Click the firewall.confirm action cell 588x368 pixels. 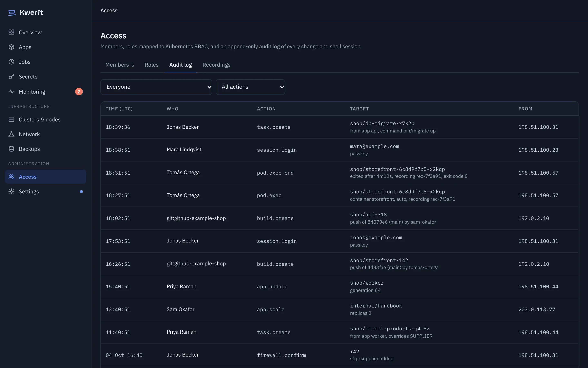click(281, 355)
